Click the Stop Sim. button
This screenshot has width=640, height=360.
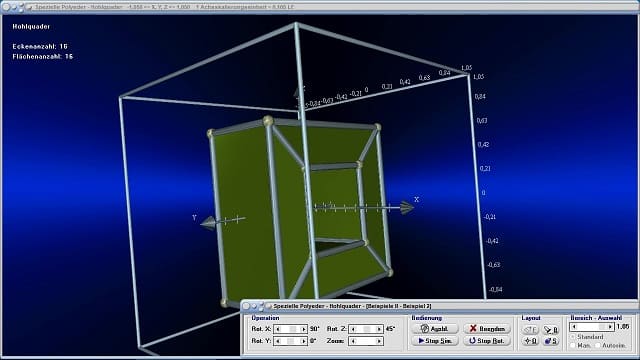(435, 341)
